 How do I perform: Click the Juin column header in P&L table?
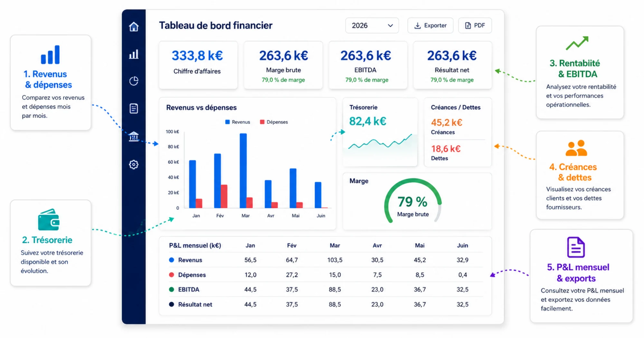462,246
